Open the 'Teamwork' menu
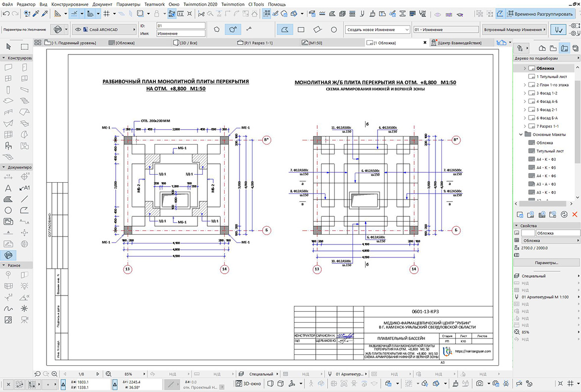This screenshot has width=581, height=392. click(154, 4)
